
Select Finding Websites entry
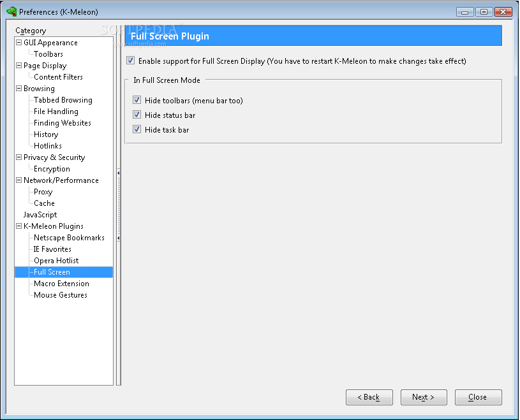click(x=63, y=123)
